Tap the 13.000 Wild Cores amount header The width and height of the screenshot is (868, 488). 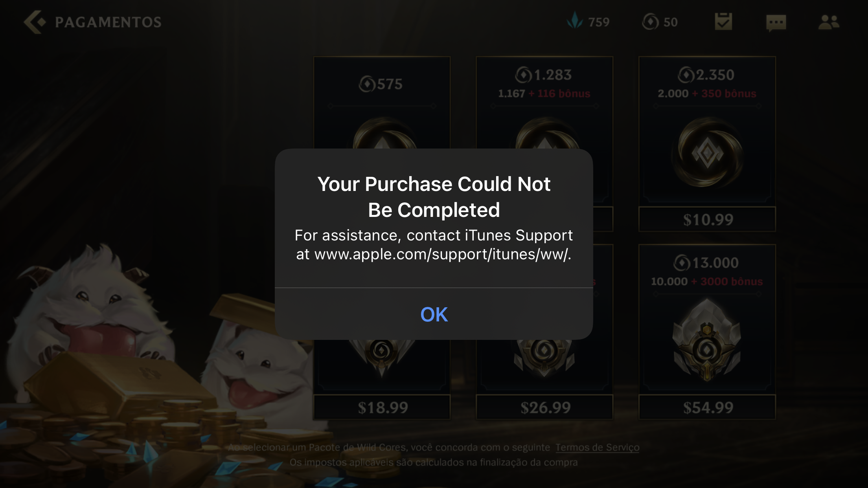pos(706,262)
